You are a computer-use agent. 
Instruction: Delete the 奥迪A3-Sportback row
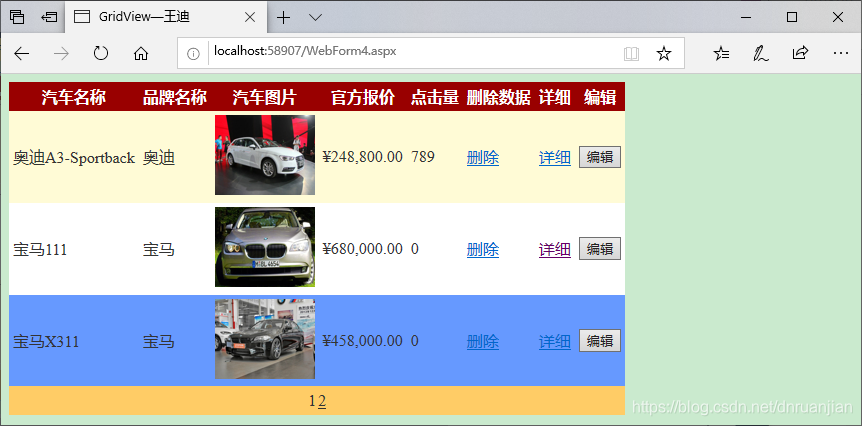coord(483,158)
